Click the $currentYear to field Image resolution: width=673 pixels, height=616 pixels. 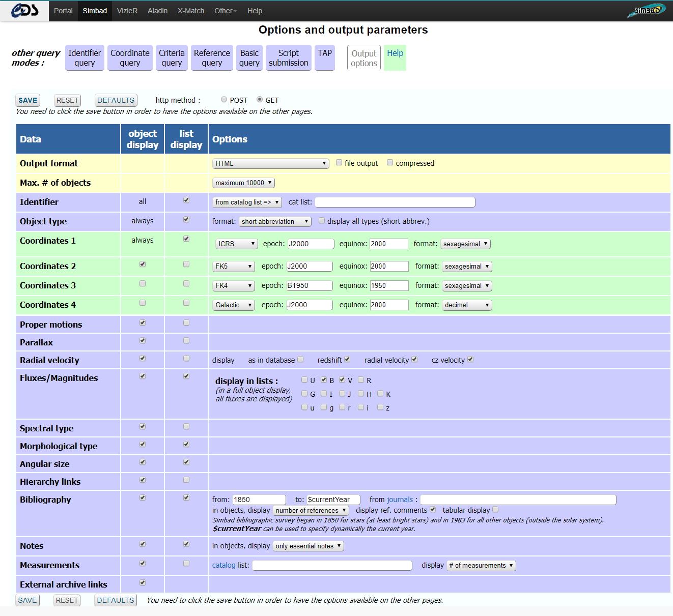(333, 500)
